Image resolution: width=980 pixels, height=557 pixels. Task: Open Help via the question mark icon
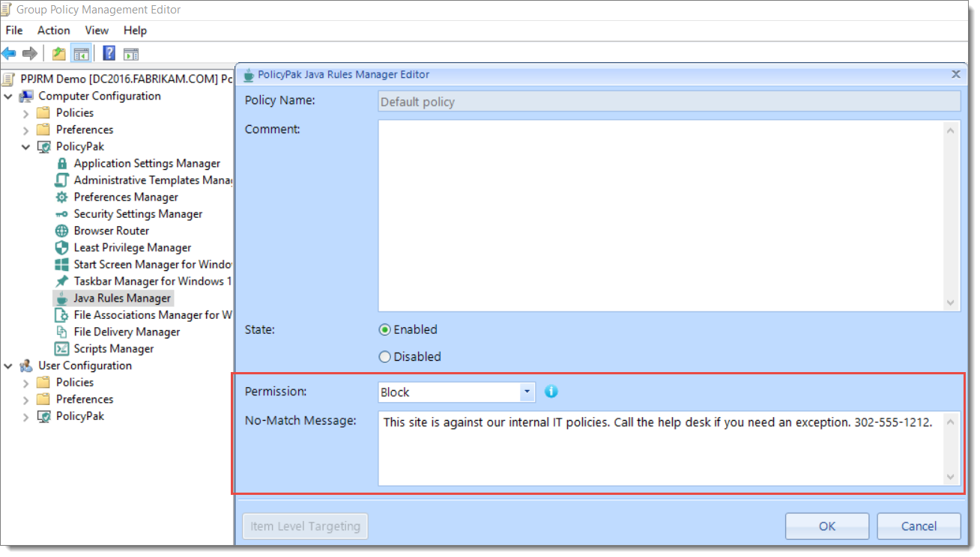click(109, 54)
